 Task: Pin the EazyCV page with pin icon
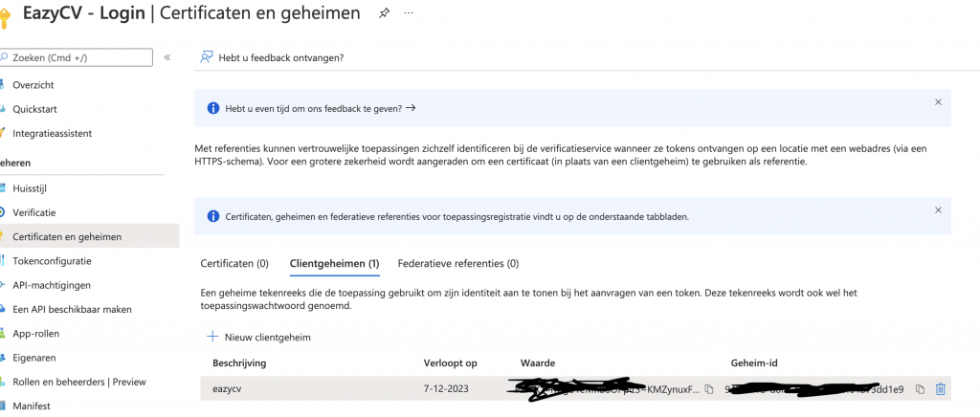384,13
